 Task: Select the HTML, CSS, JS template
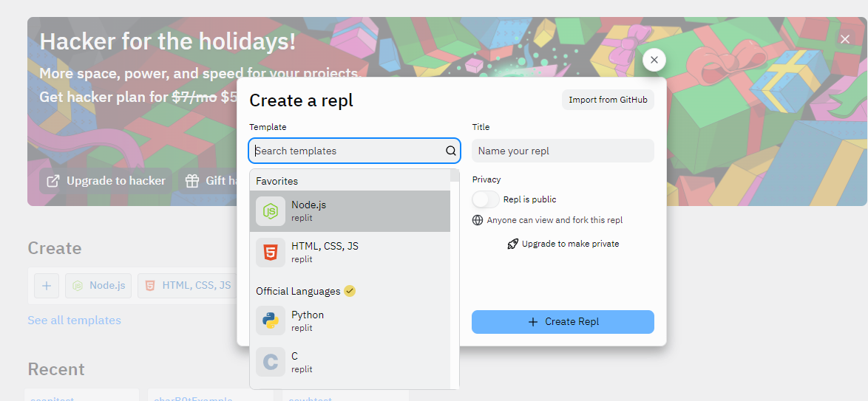pos(350,253)
